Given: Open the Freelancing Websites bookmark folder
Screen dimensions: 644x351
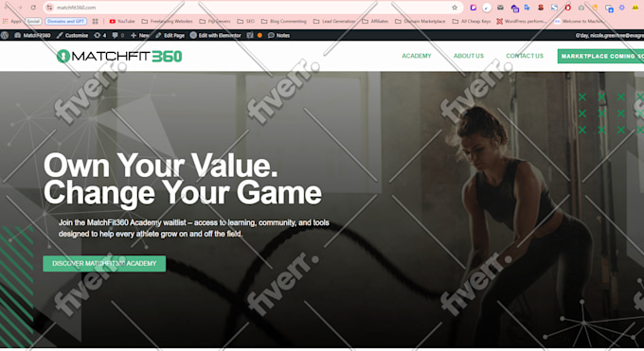Looking at the screenshot, I should tap(168, 21).
